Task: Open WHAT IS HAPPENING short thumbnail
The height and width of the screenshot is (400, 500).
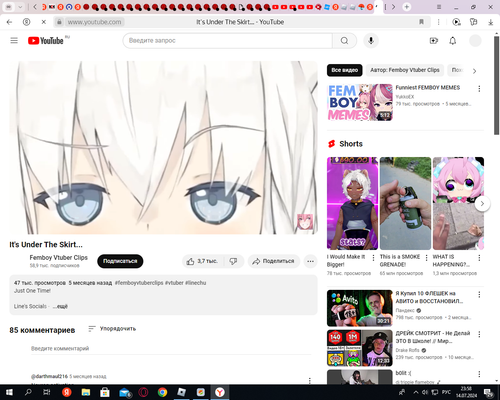Action: click(x=458, y=203)
